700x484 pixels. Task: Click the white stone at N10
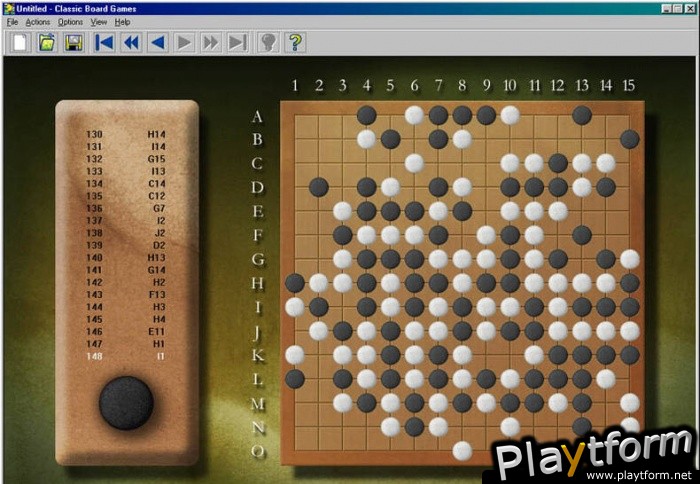(510, 427)
